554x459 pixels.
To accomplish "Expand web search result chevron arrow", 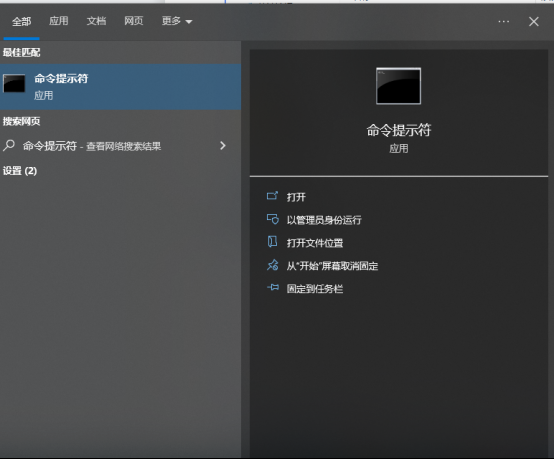I will (223, 145).
